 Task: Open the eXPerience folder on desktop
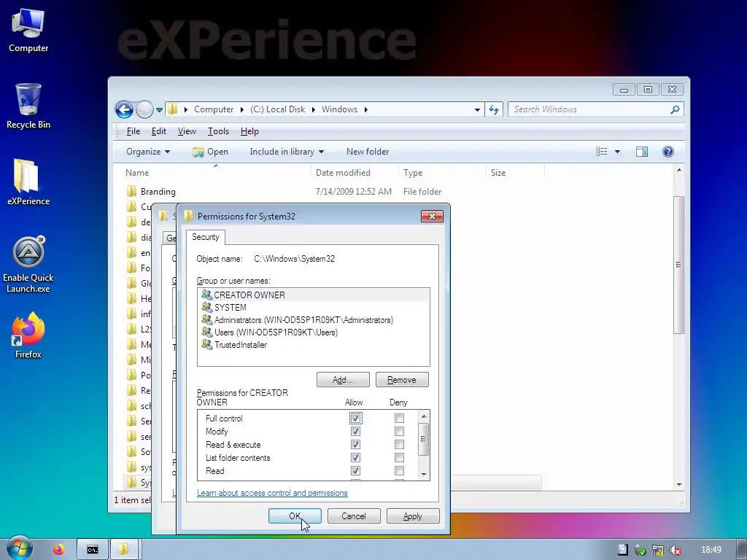[28, 182]
